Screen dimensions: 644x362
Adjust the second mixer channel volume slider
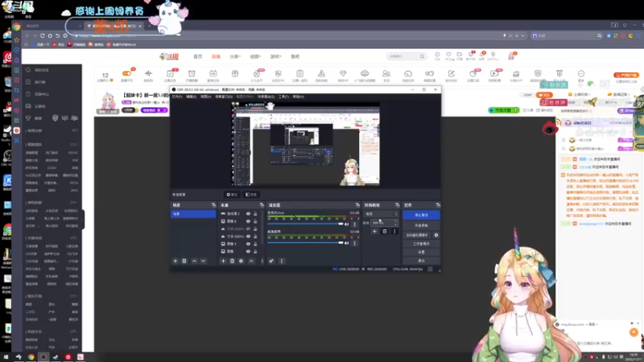[x=306, y=243]
